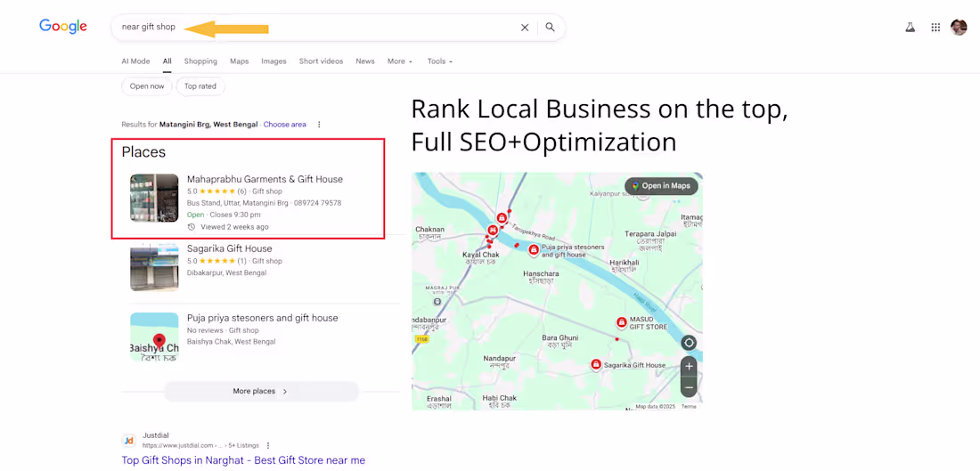Open Puja priya stesoners and gift house listing
This screenshot has width=980, height=471.
pyautogui.click(x=263, y=318)
